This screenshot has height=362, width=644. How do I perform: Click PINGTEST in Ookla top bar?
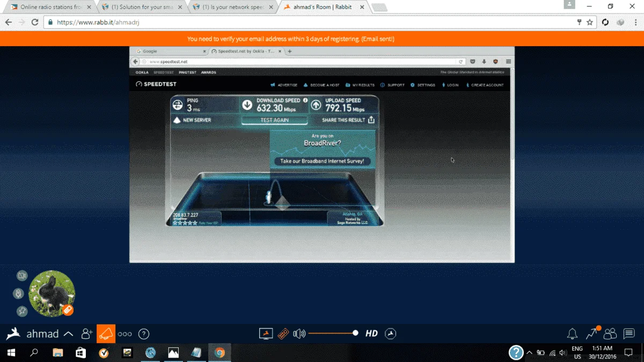[x=187, y=72]
